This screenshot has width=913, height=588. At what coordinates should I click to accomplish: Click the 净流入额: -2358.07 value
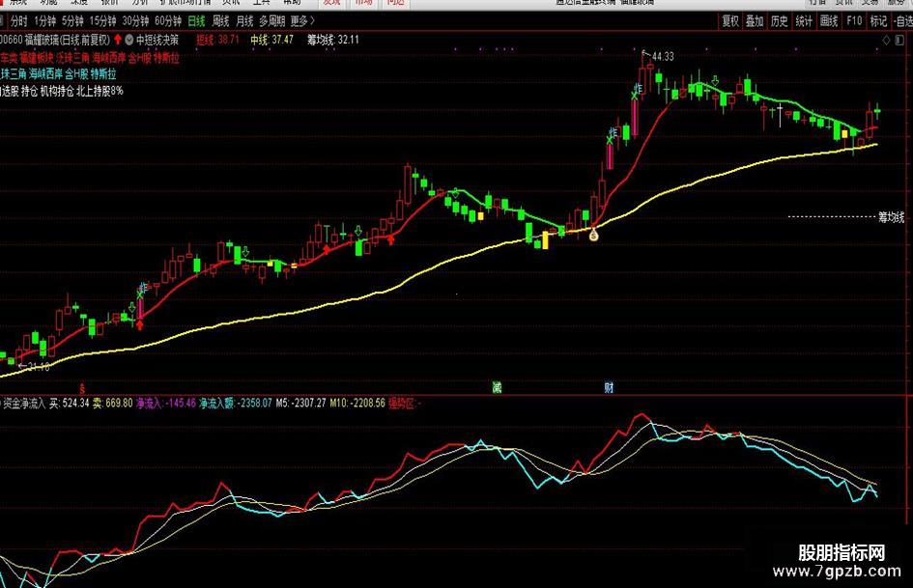pos(235,403)
